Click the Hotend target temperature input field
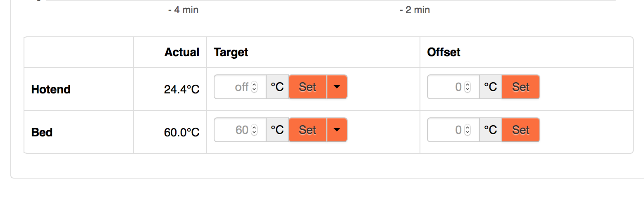 (x=234, y=87)
